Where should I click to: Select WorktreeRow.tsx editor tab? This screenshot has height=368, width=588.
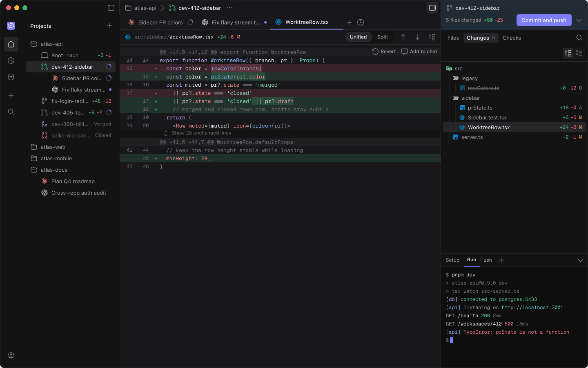[307, 22]
